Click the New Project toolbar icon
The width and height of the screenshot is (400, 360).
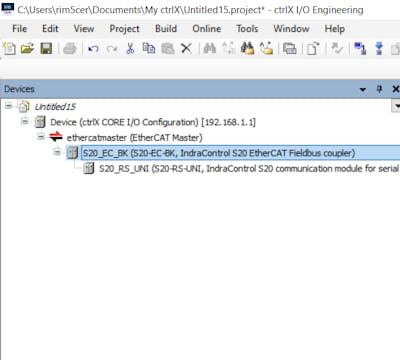pyautogui.click(x=9, y=49)
